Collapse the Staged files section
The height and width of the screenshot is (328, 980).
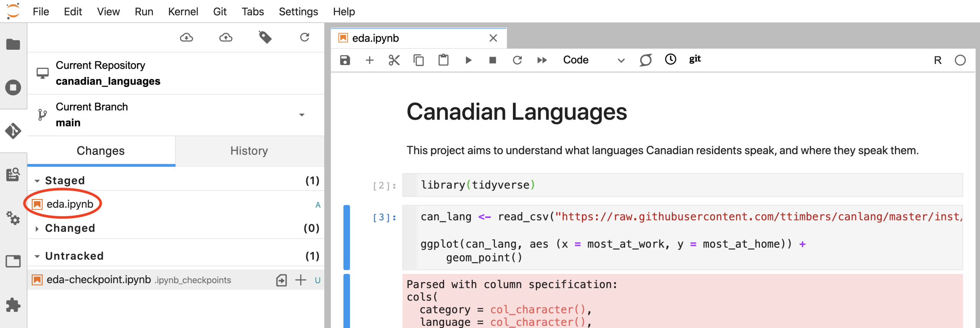tap(37, 181)
